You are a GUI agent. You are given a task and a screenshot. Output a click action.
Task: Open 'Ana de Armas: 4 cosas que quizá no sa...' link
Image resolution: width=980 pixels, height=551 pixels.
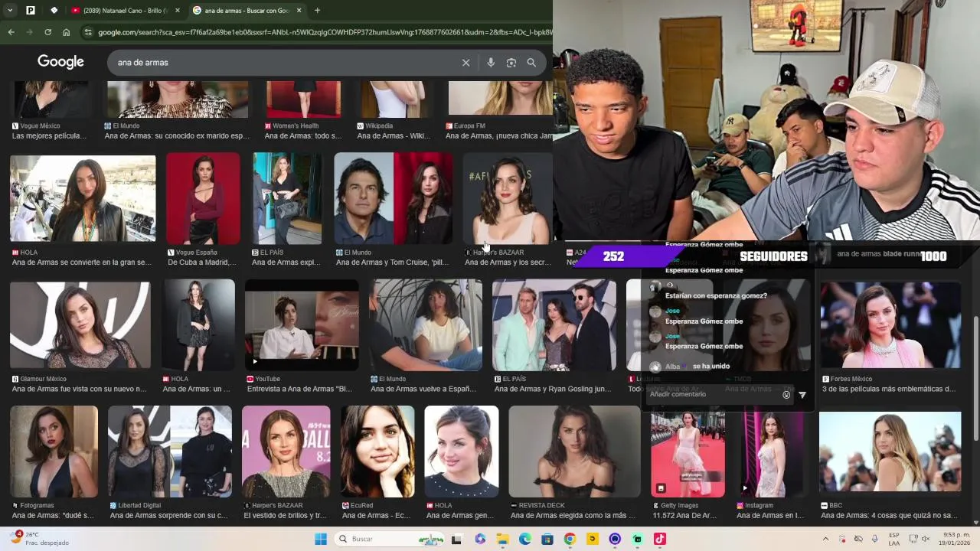click(x=889, y=516)
